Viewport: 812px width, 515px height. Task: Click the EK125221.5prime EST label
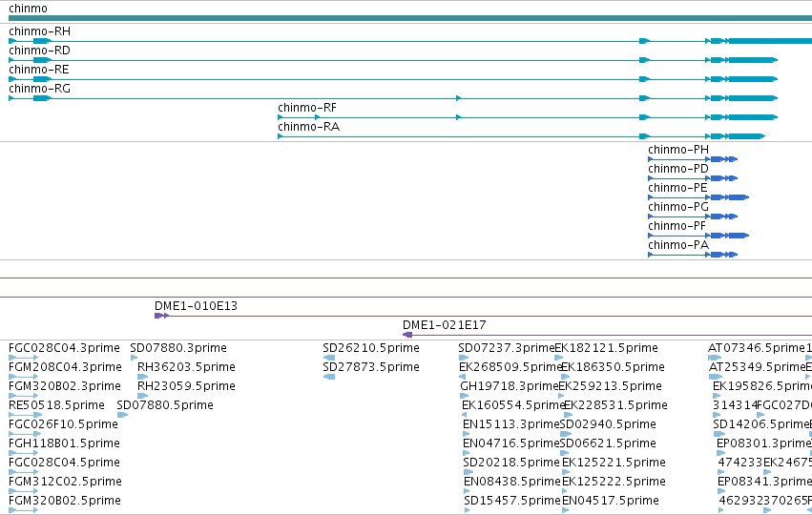(x=614, y=463)
